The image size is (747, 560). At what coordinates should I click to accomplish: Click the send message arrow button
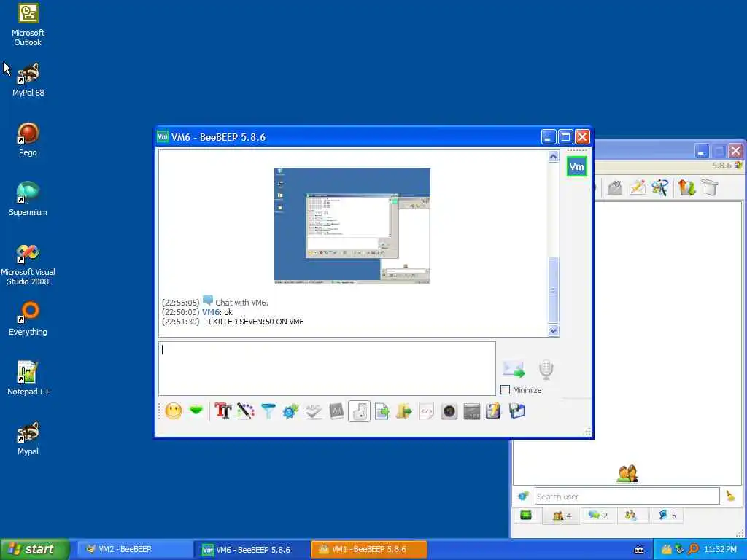pyautogui.click(x=514, y=369)
